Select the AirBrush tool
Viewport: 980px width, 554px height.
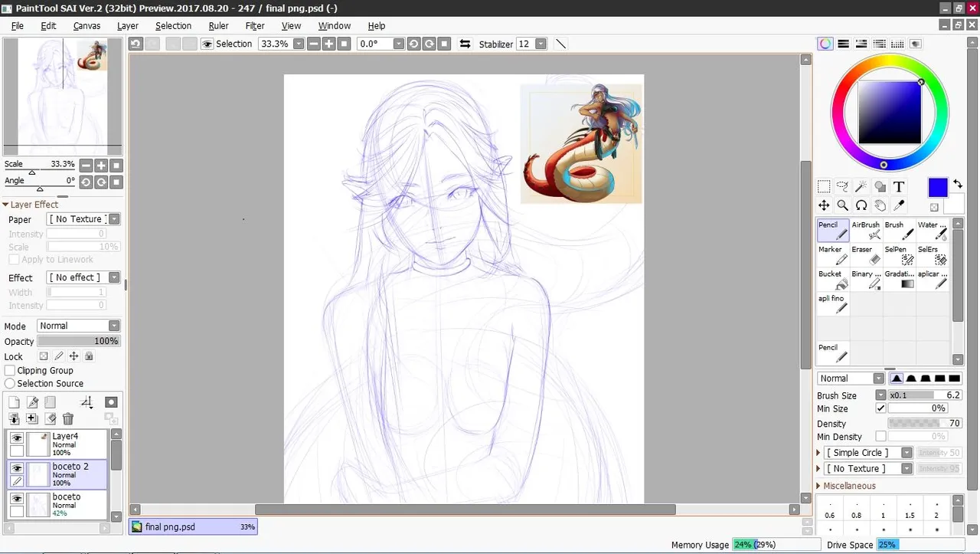click(866, 231)
